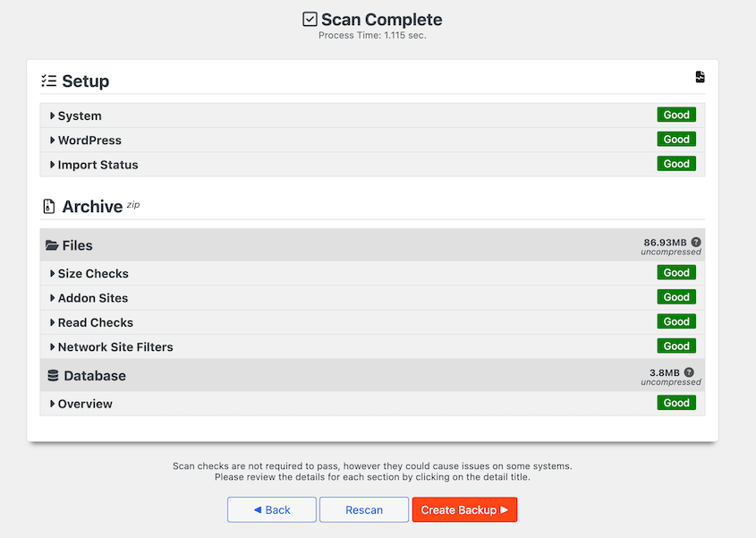Click the 'Please review the details' notice line
Screen dimensions: 756x538
(x=372, y=477)
